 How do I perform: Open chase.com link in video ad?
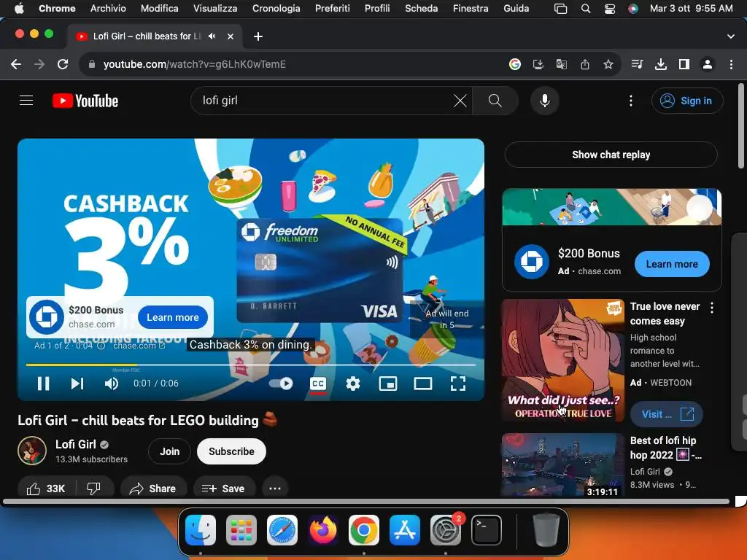(139, 346)
